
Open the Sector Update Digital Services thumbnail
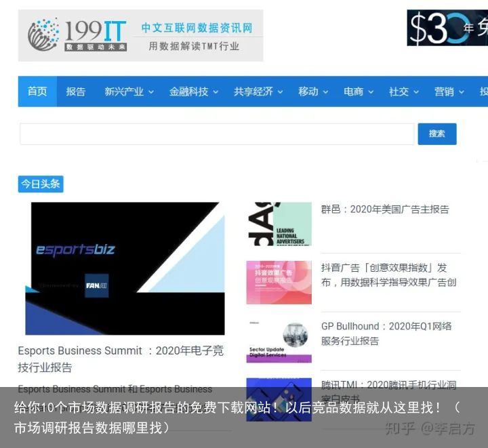point(279,341)
